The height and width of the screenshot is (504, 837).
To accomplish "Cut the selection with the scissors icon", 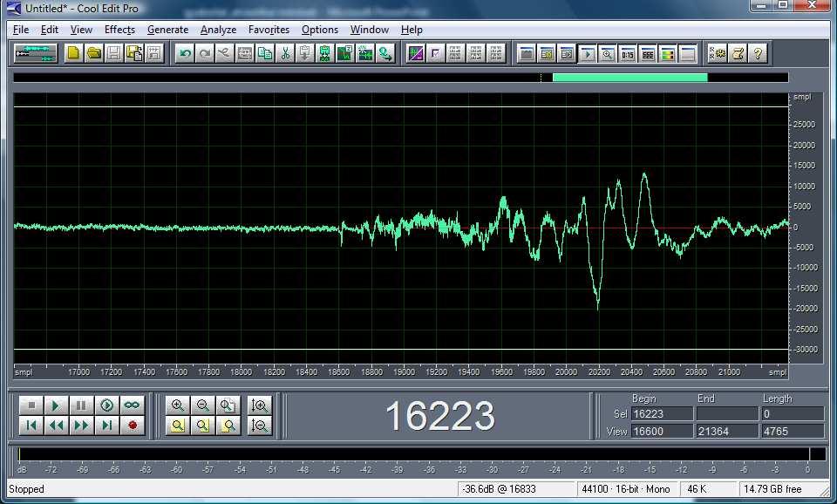I will coord(285,53).
